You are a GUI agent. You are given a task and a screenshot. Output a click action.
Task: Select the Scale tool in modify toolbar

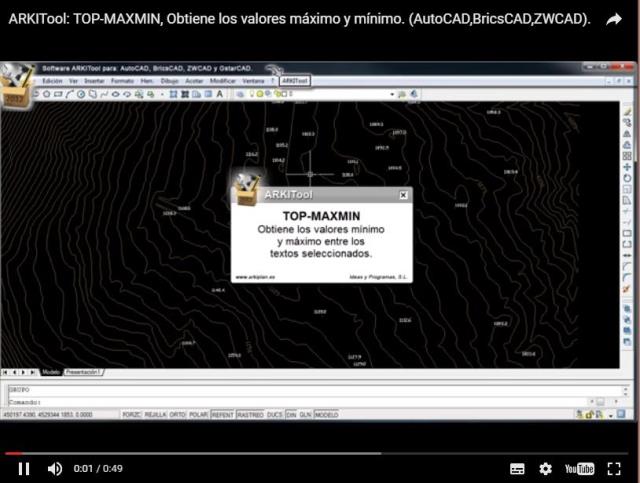[x=627, y=189]
